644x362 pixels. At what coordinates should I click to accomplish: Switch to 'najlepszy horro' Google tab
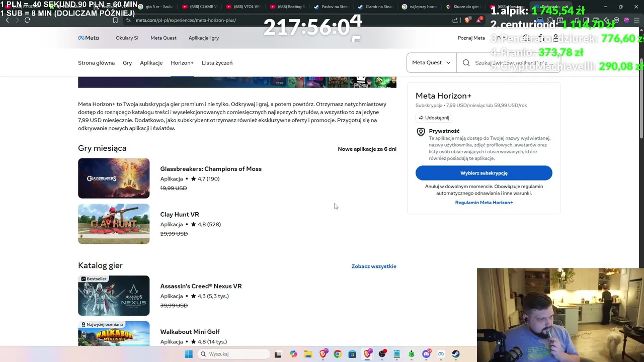(x=419, y=7)
